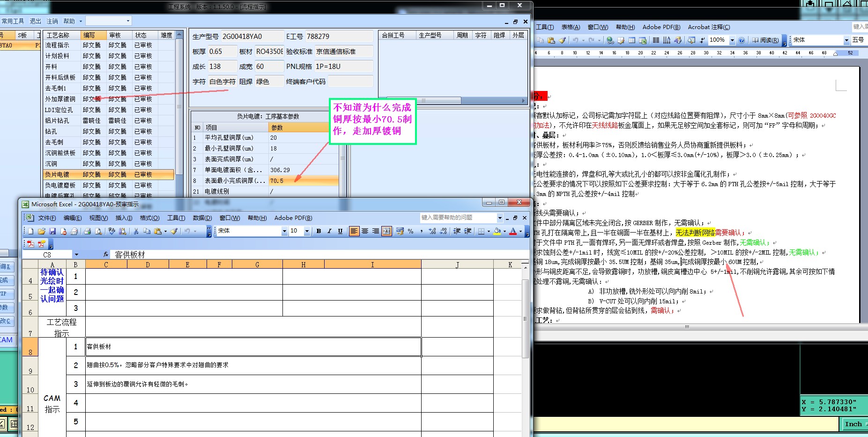This screenshot has width=868, height=437.
Task: Apply percent style in Excel toolbar
Action: (x=410, y=231)
